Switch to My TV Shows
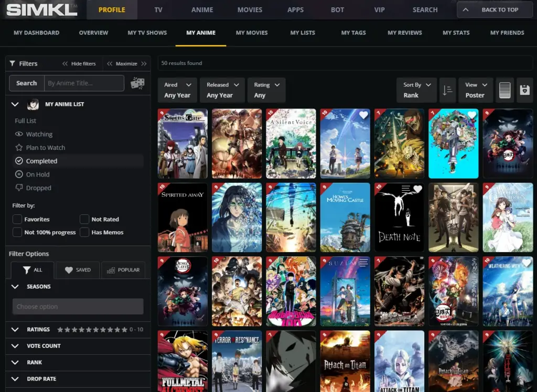The image size is (537, 392). (x=147, y=33)
